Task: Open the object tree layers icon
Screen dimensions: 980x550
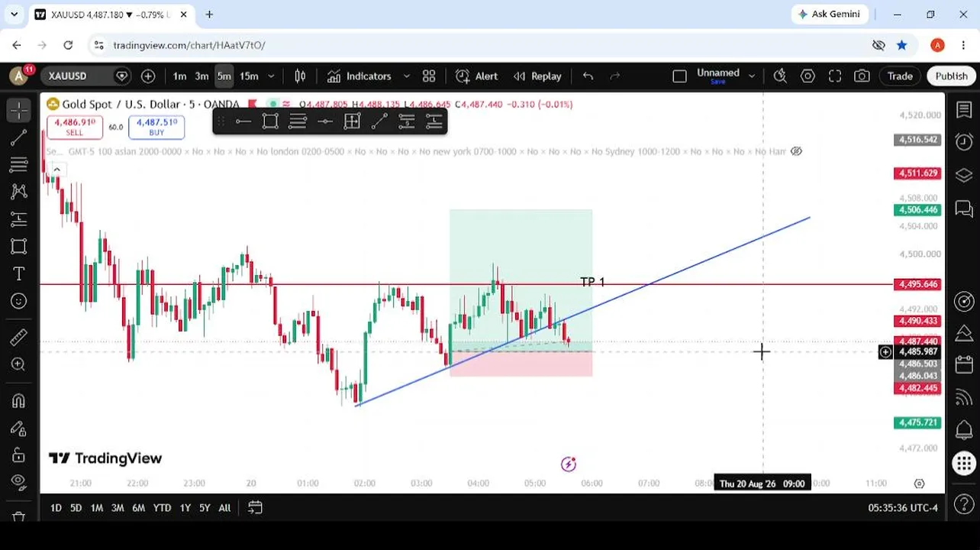Action: 964,176
